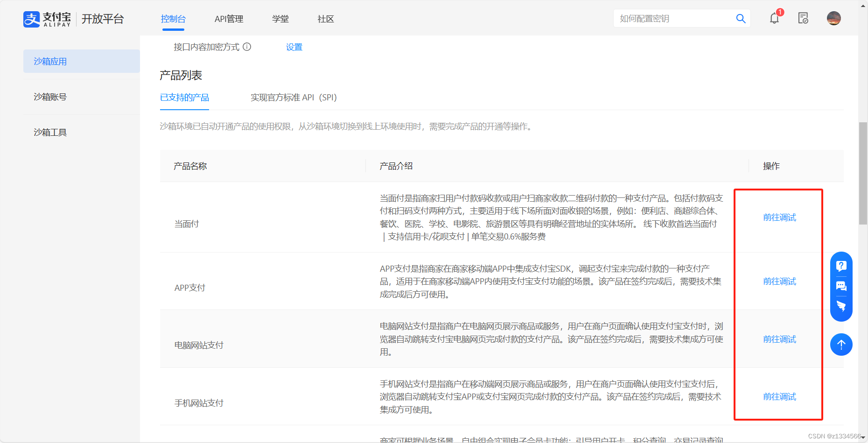This screenshot has height=443, width=868.
Task: Click the 电脑网站支付 product name
Action: (199, 345)
